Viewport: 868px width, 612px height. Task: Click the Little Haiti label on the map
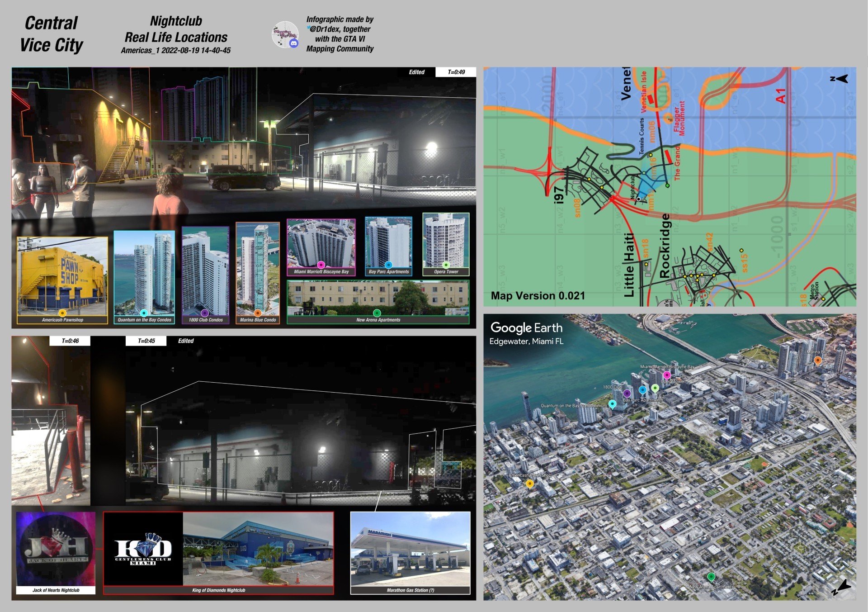tap(628, 265)
